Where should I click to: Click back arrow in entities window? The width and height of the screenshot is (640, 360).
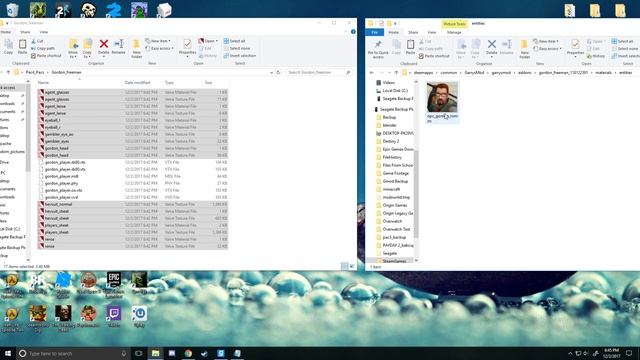point(371,73)
